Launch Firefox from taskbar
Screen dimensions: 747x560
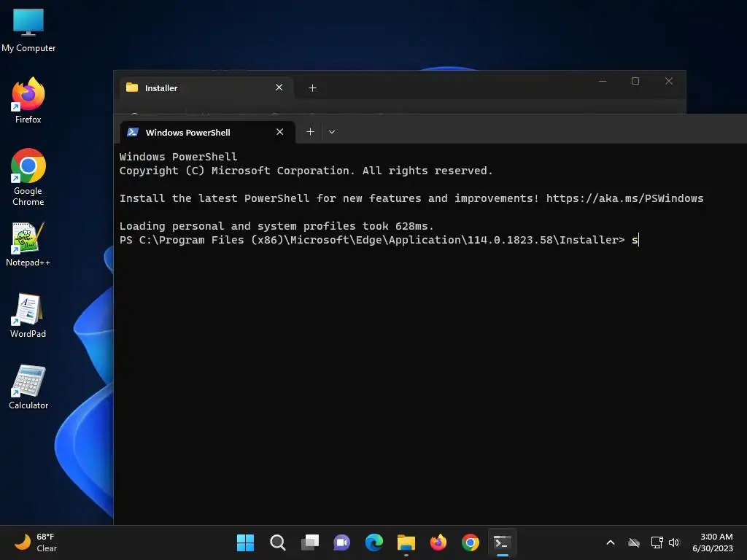438,542
